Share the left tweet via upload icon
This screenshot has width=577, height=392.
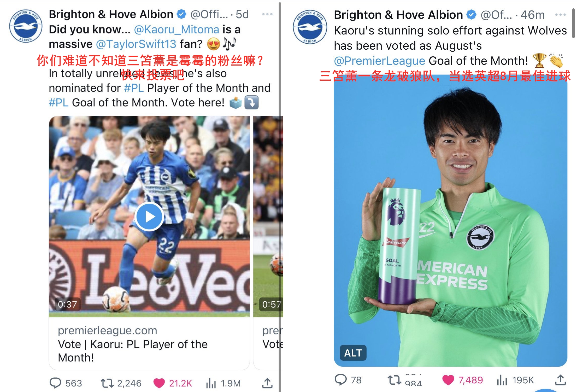267,383
